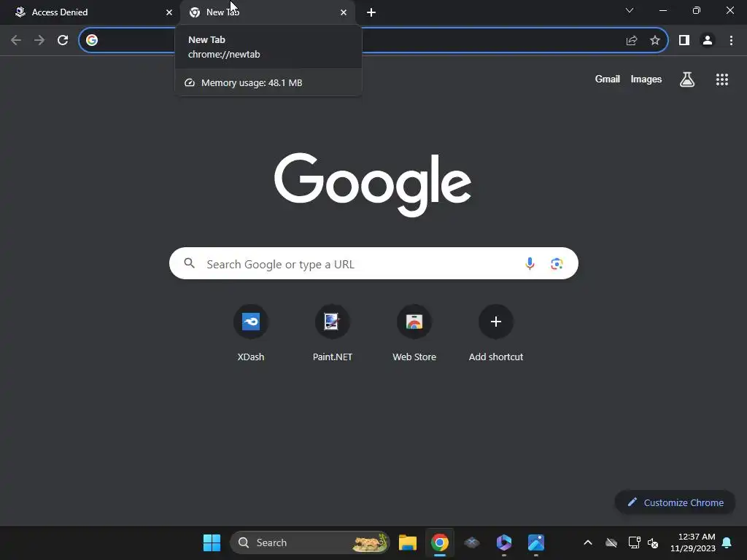Screen dimensions: 747x560
Task: Open the Web Store shortcut
Action: point(414,333)
